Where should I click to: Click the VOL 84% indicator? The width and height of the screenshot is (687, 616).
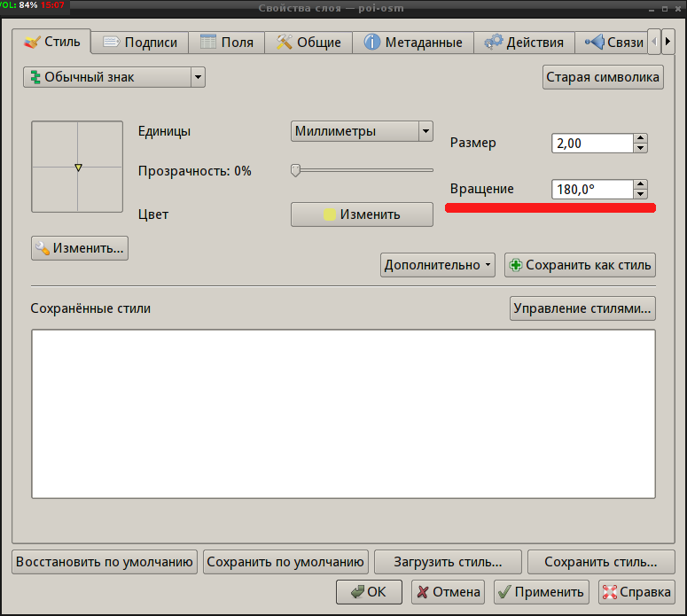(19, 5)
